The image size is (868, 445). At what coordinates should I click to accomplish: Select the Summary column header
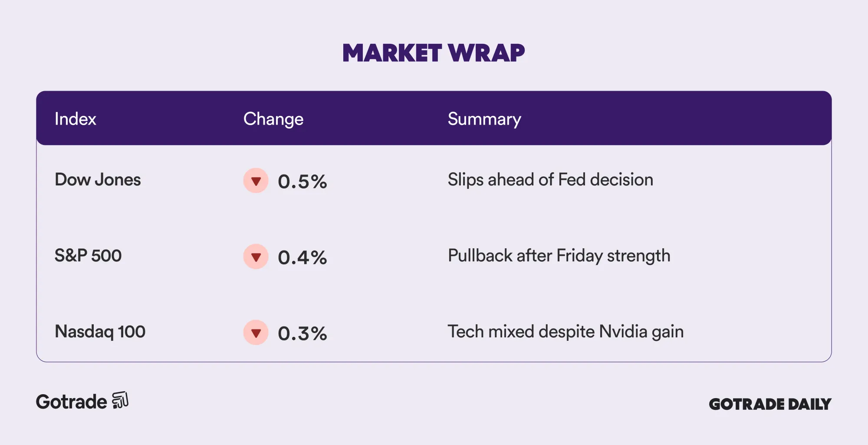coord(484,119)
